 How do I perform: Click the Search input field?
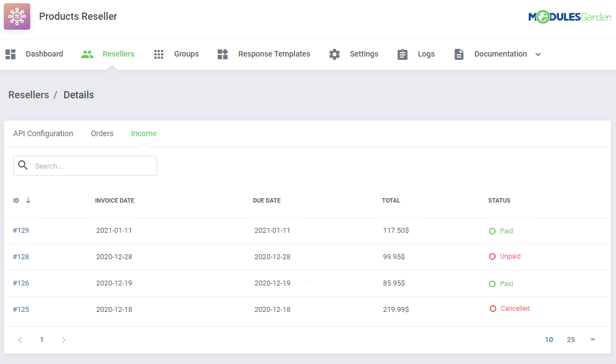point(85,166)
